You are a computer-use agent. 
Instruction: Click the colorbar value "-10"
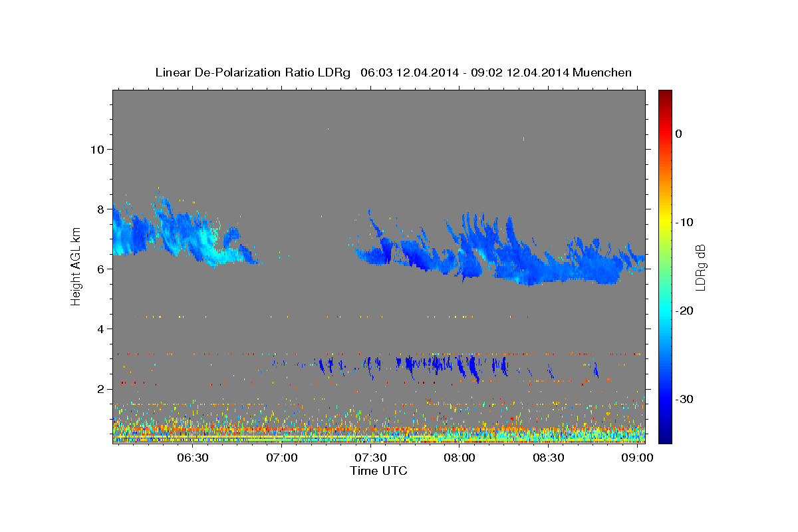point(684,222)
